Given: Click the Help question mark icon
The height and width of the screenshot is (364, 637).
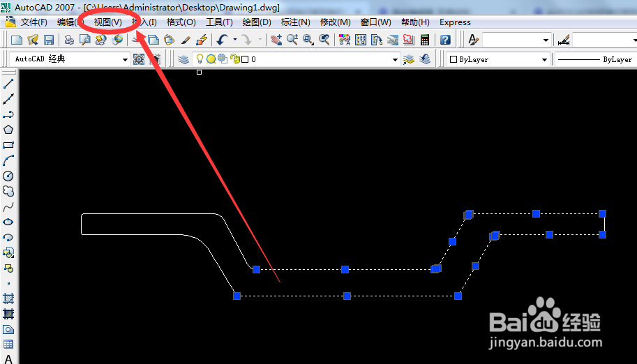Looking at the screenshot, I should point(445,40).
